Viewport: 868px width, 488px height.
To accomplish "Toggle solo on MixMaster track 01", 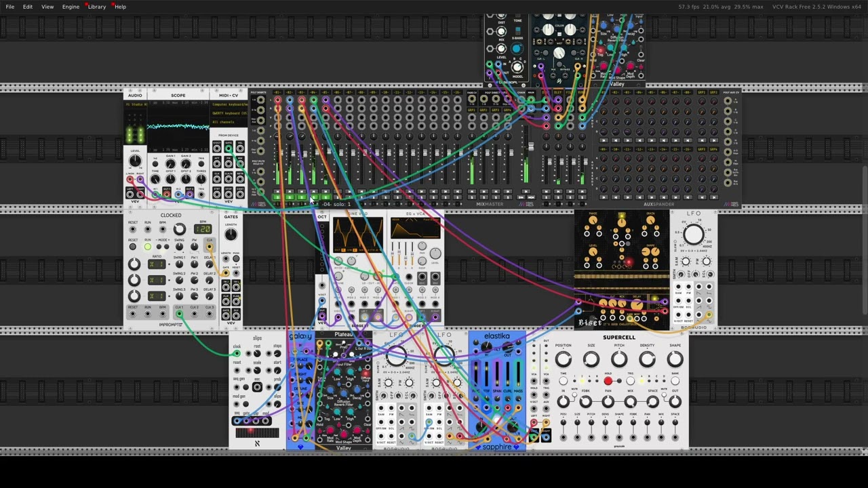I will pyautogui.click(x=277, y=197).
